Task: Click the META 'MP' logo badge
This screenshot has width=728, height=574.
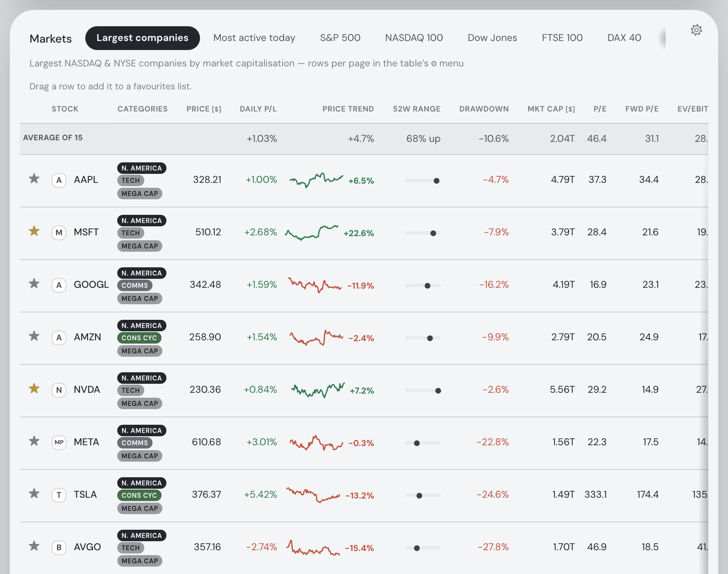Action: tap(59, 442)
